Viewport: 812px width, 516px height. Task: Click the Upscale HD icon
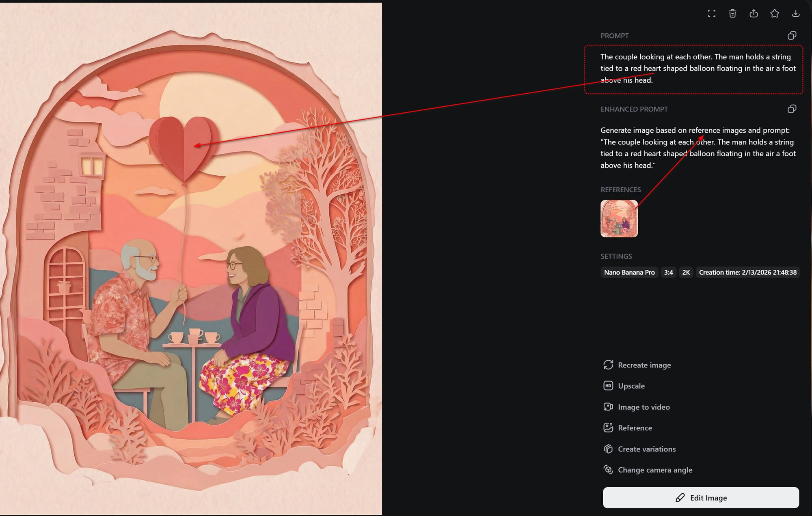coord(608,386)
